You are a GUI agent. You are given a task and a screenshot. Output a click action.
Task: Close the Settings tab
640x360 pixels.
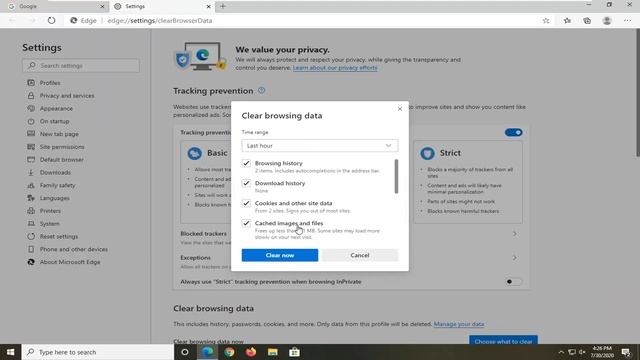pos(208,7)
